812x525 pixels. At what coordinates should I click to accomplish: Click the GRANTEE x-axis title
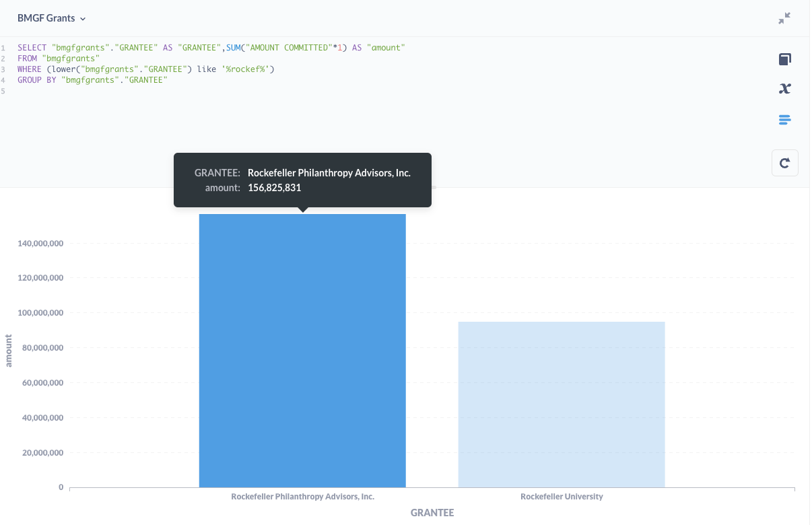click(432, 513)
